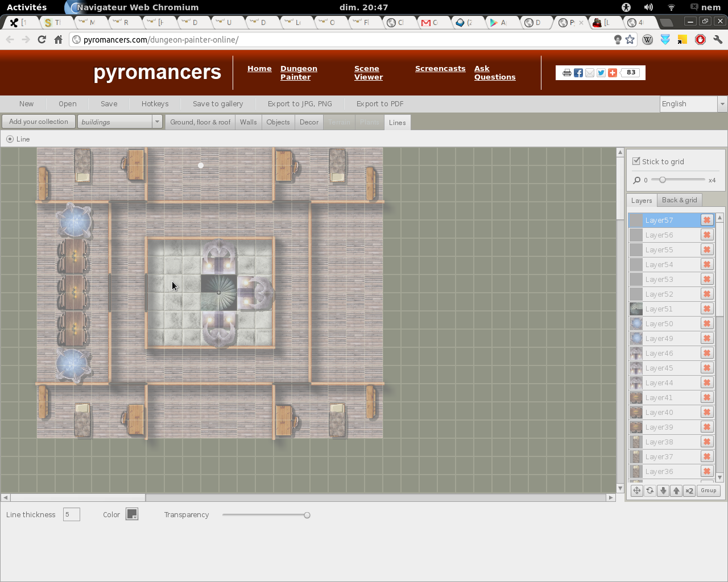The height and width of the screenshot is (582, 728).
Task: Remove Layer50 using its delete icon
Action: tap(707, 323)
